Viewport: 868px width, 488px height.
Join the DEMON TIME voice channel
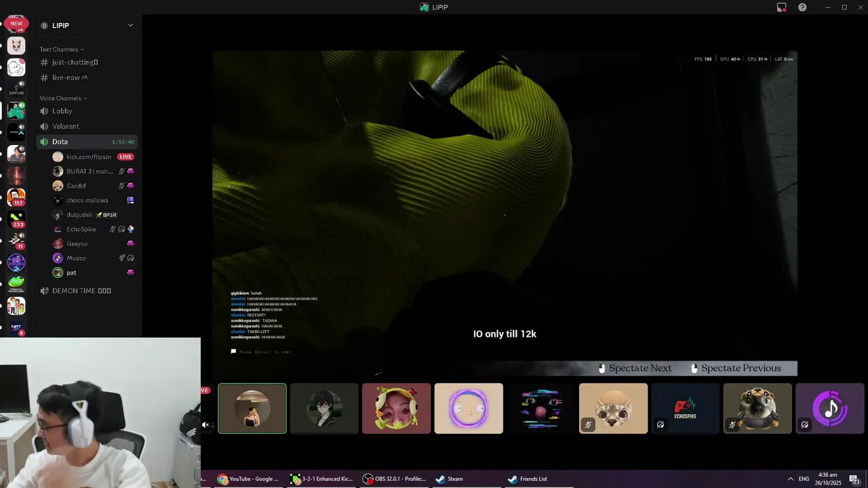click(x=88, y=291)
